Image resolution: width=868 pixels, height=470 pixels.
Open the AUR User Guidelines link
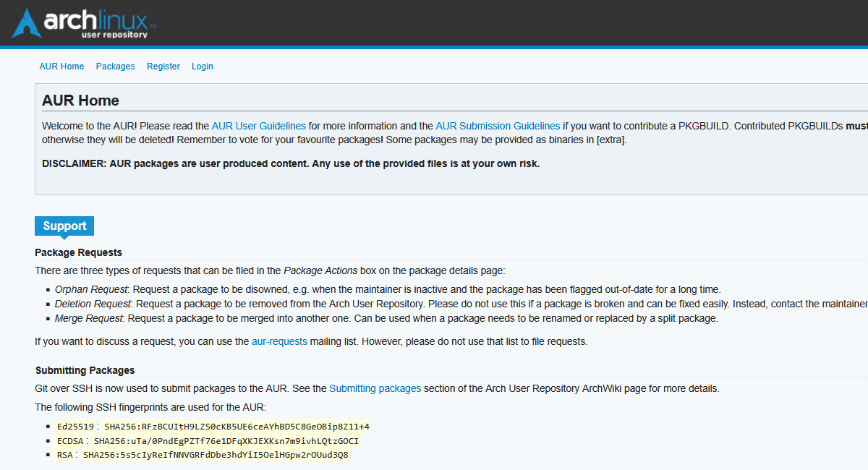click(258, 126)
